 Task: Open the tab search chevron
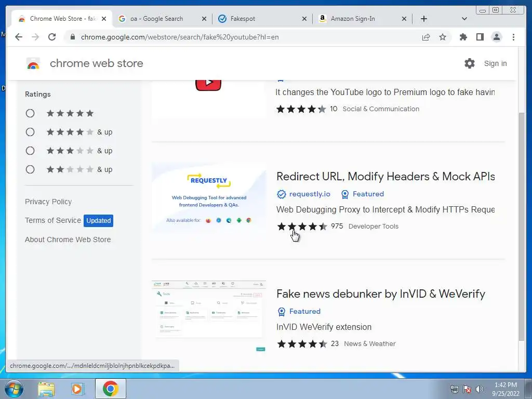click(x=464, y=19)
